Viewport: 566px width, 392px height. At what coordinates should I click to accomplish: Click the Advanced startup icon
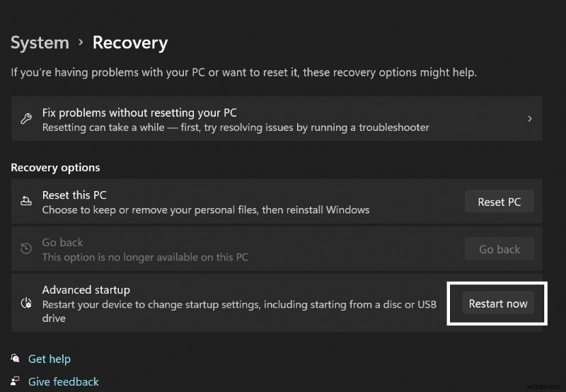click(26, 304)
